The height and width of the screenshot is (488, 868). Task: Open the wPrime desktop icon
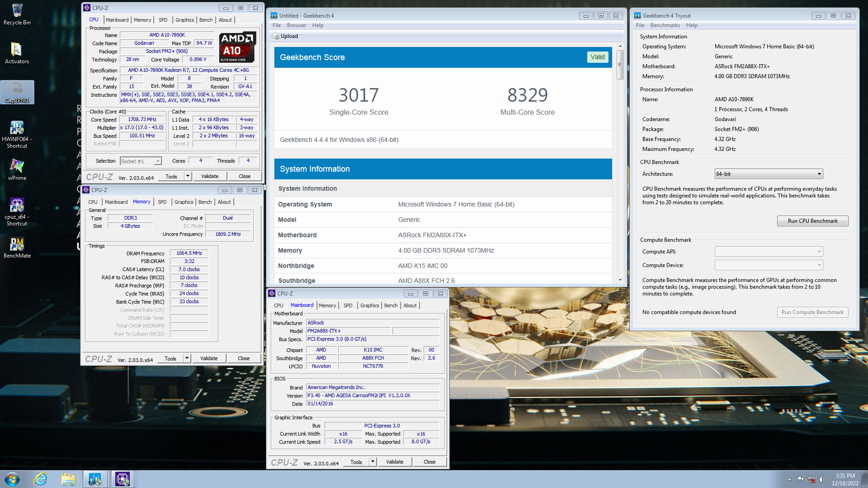(x=17, y=169)
